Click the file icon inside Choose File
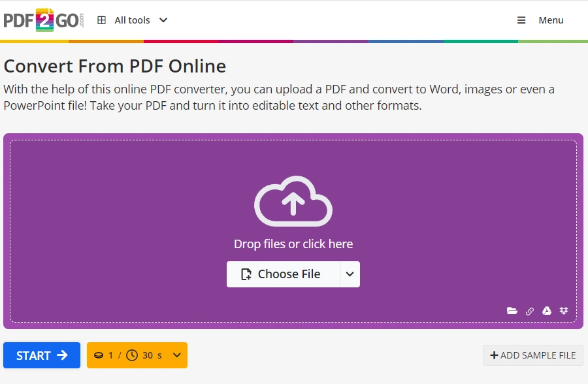The height and width of the screenshot is (384, 588). click(x=246, y=274)
